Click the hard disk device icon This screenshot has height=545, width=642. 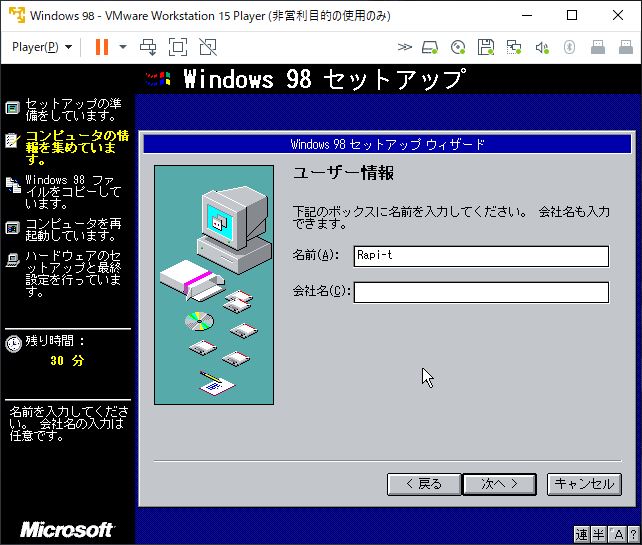point(430,47)
